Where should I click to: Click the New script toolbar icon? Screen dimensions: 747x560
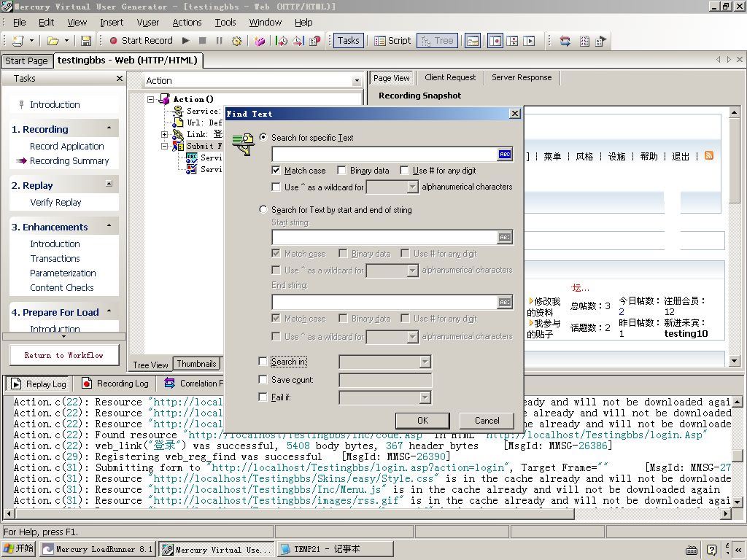18,41
